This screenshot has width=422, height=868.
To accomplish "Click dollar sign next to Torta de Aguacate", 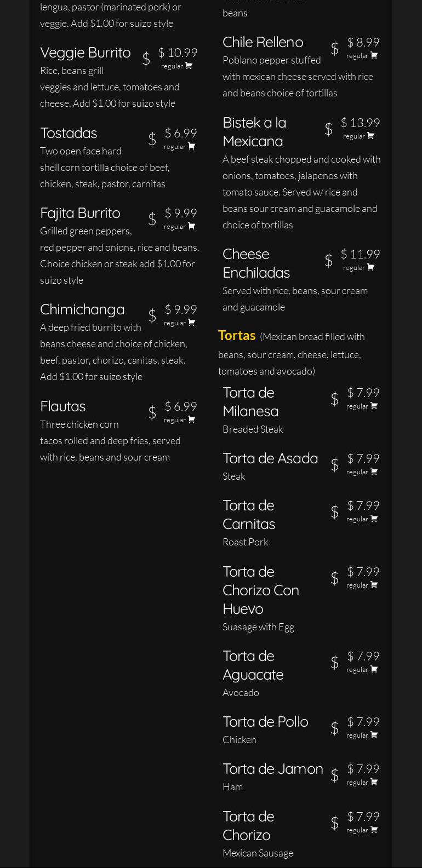I will click(334, 663).
